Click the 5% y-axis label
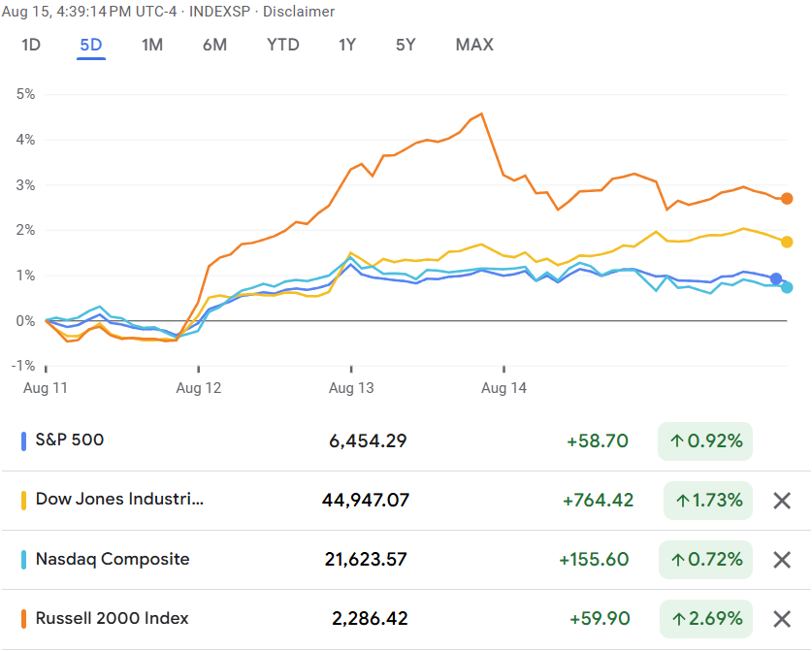Image resolution: width=812 pixels, height=651 pixels. coord(25,94)
